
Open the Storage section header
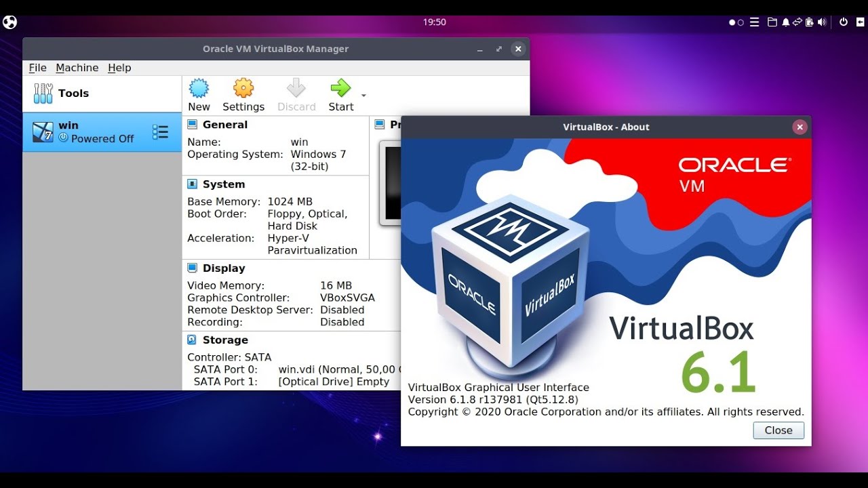225,340
